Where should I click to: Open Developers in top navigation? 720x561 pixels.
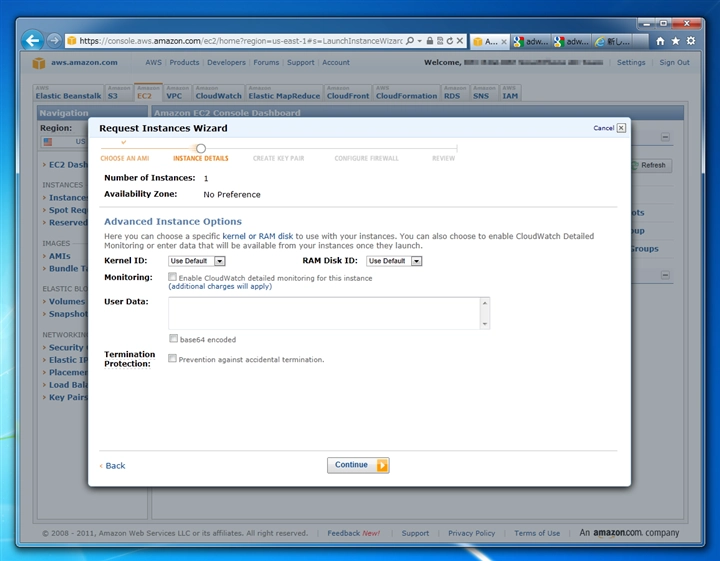click(226, 62)
